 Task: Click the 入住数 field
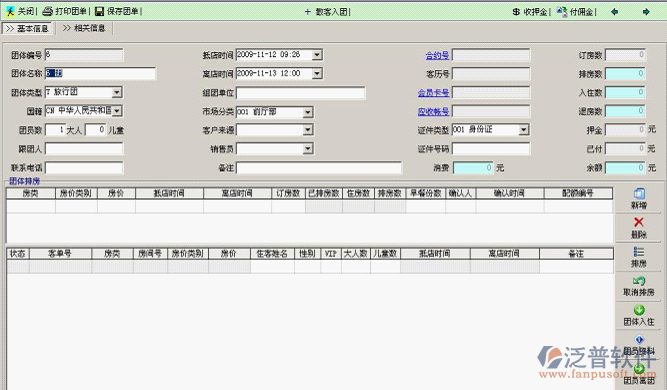625,92
